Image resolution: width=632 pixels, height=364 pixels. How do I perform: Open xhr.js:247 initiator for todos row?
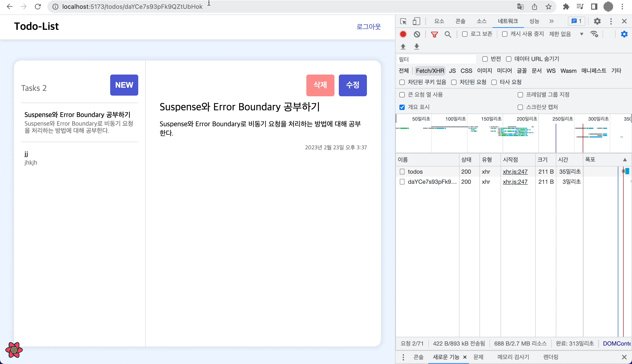point(515,172)
